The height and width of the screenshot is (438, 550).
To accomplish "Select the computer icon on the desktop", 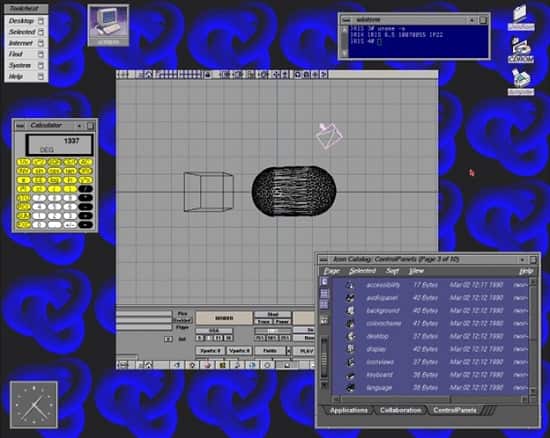I will [108, 25].
